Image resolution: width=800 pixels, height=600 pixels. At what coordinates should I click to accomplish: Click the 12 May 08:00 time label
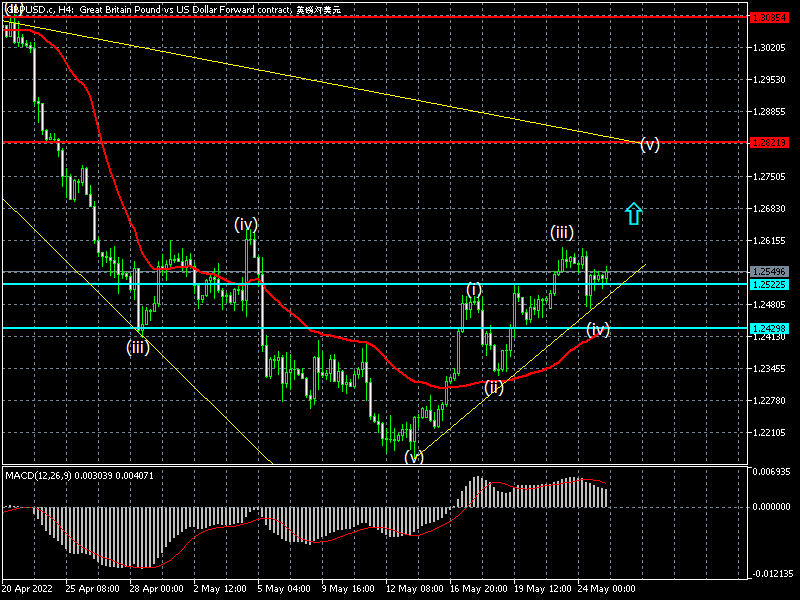pos(415,588)
